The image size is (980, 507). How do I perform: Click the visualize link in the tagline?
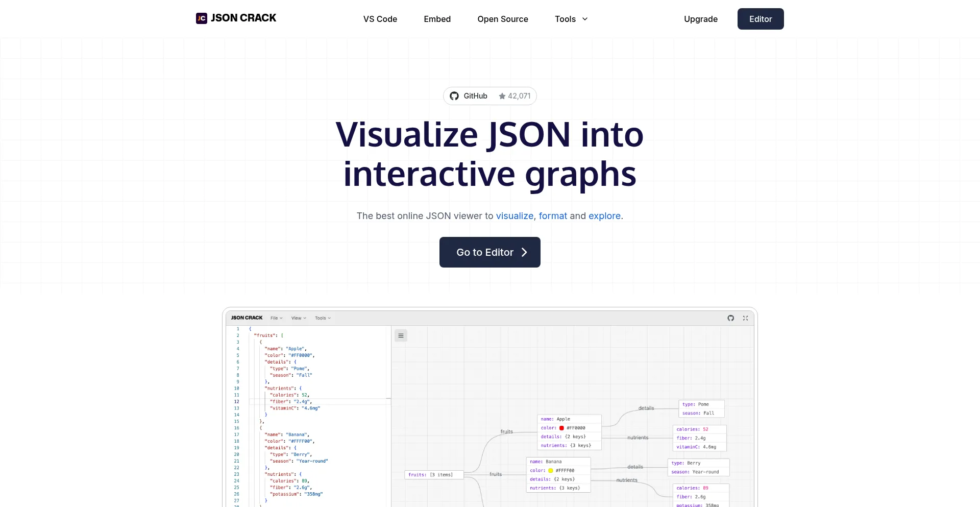pos(514,216)
